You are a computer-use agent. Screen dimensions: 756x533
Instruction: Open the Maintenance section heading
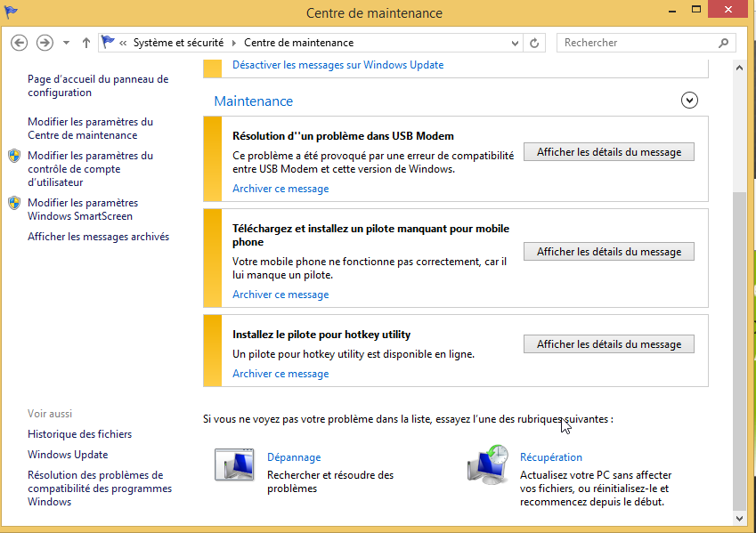coord(254,101)
